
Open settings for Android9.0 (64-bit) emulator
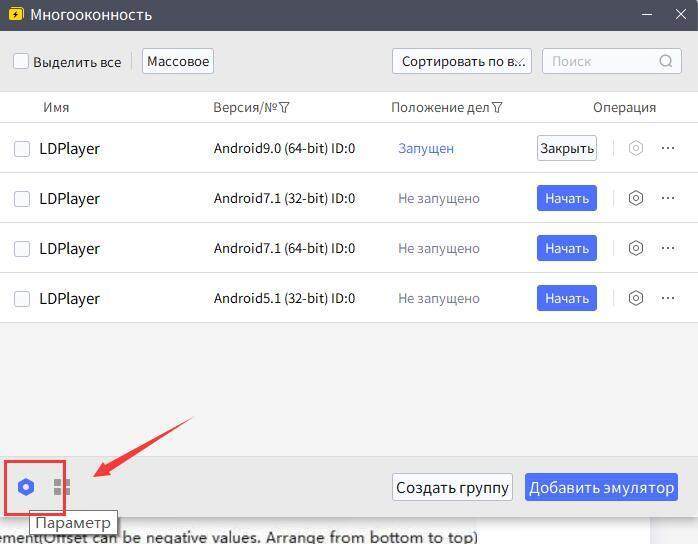click(636, 148)
